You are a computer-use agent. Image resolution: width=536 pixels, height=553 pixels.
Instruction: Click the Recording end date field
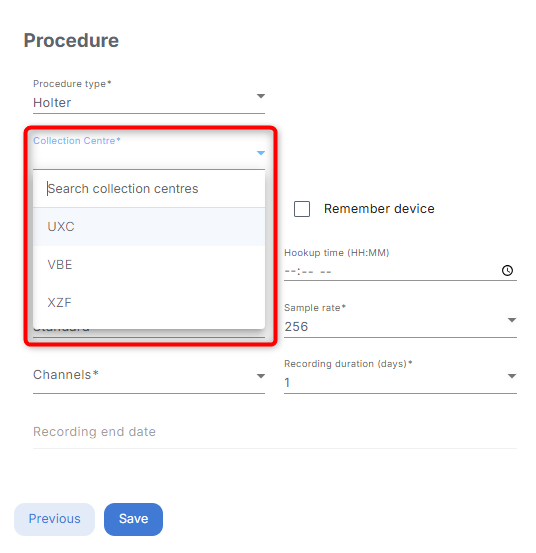click(x=275, y=432)
